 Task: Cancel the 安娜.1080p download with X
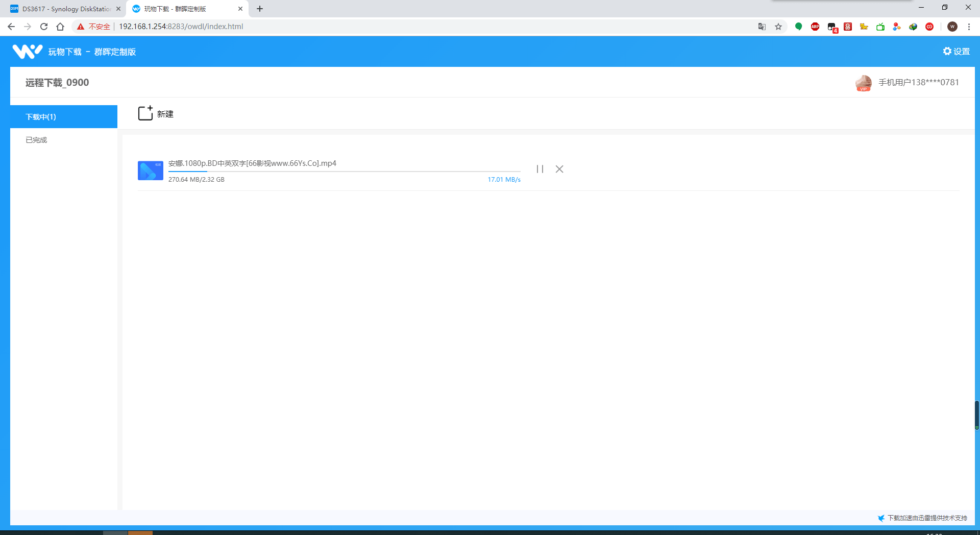559,169
